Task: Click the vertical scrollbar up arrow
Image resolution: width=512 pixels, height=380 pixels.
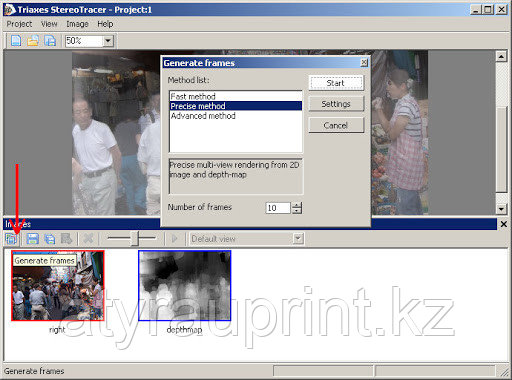Action: [501, 57]
